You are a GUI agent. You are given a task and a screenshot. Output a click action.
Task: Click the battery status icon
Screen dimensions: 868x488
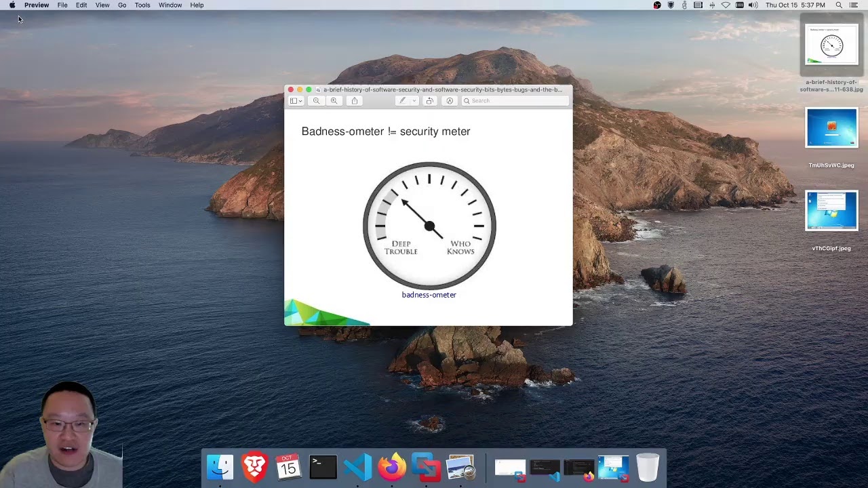[x=740, y=5]
